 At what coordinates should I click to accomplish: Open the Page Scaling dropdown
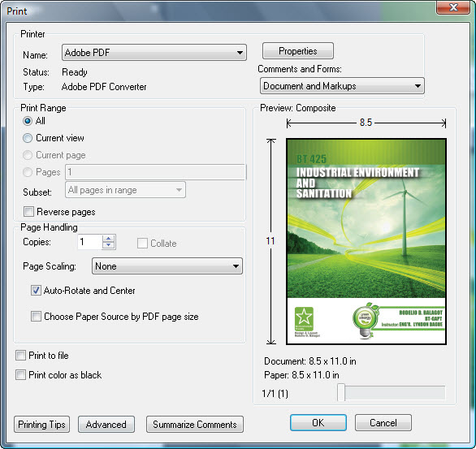(167, 266)
